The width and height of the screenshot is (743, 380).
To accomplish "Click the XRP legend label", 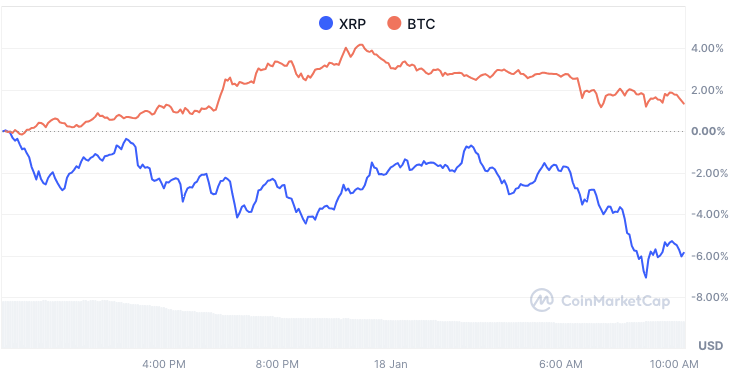I will pos(352,24).
